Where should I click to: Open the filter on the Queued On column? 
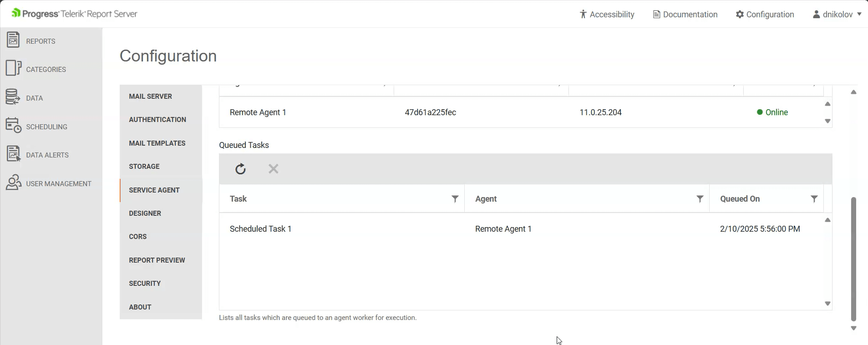(814, 199)
